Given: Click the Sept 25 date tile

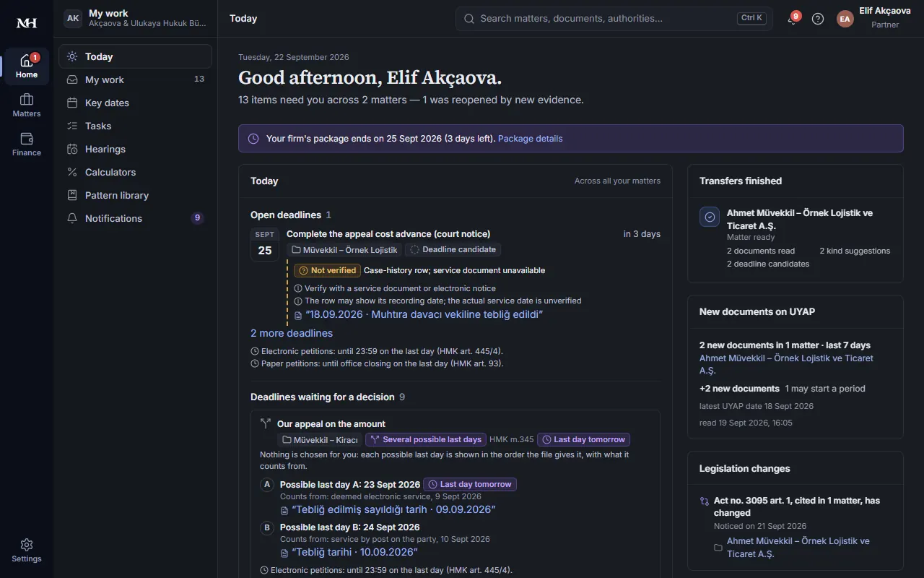Looking at the screenshot, I should 265,243.
